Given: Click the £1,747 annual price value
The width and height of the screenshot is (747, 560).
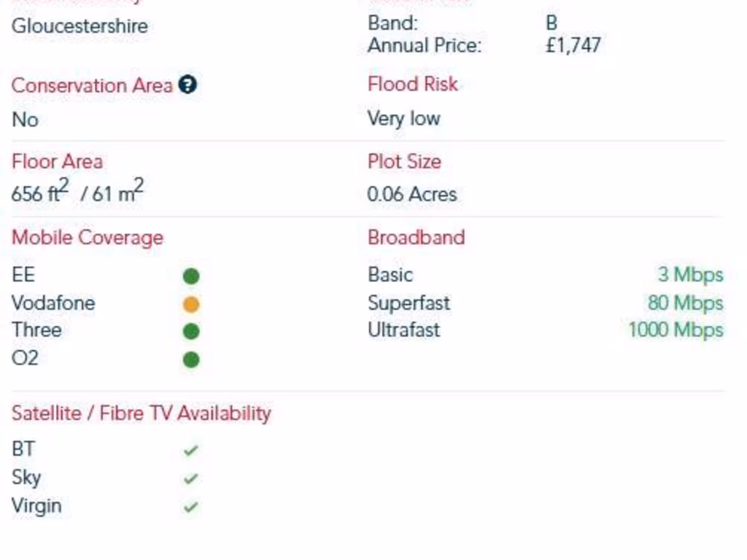Looking at the screenshot, I should 573,45.
